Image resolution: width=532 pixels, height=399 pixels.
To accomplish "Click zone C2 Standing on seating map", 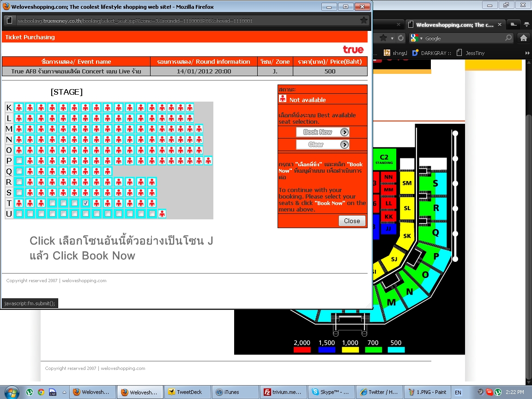I will [384, 159].
